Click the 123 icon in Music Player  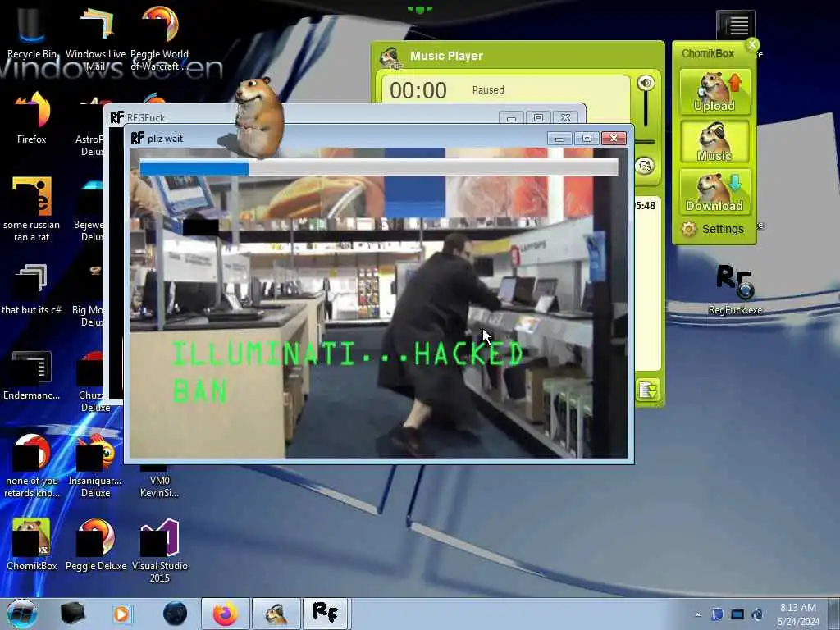click(x=645, y=166)
